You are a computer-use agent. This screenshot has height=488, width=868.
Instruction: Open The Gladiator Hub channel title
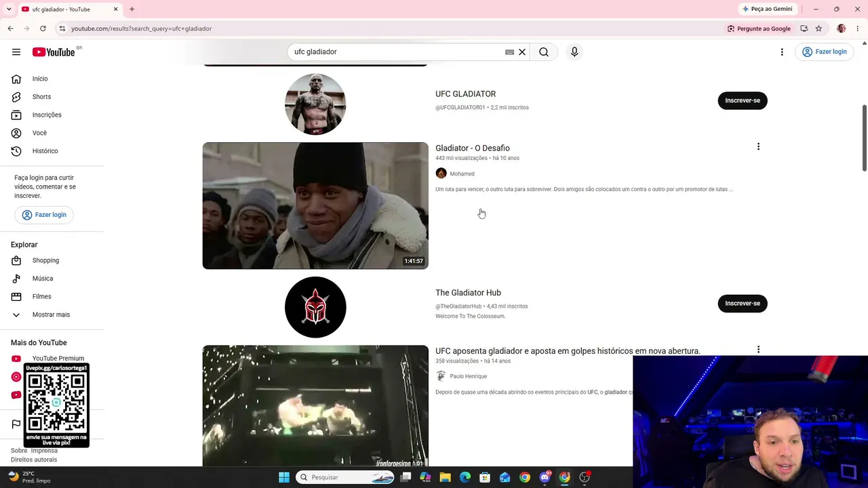468,293
